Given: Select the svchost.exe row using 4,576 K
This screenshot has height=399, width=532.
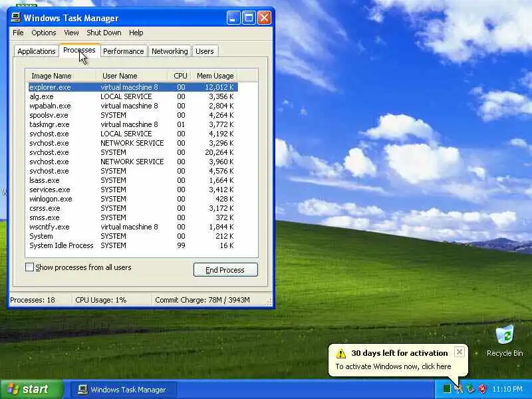Looking at the screenshot, I should tap(133, 171).
